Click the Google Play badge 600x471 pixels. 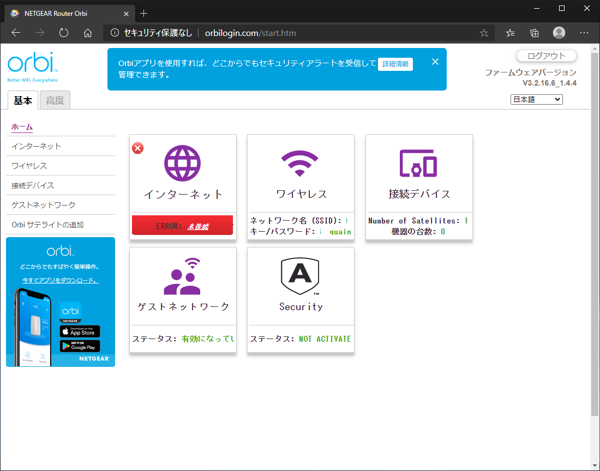(x=80, y=346)
